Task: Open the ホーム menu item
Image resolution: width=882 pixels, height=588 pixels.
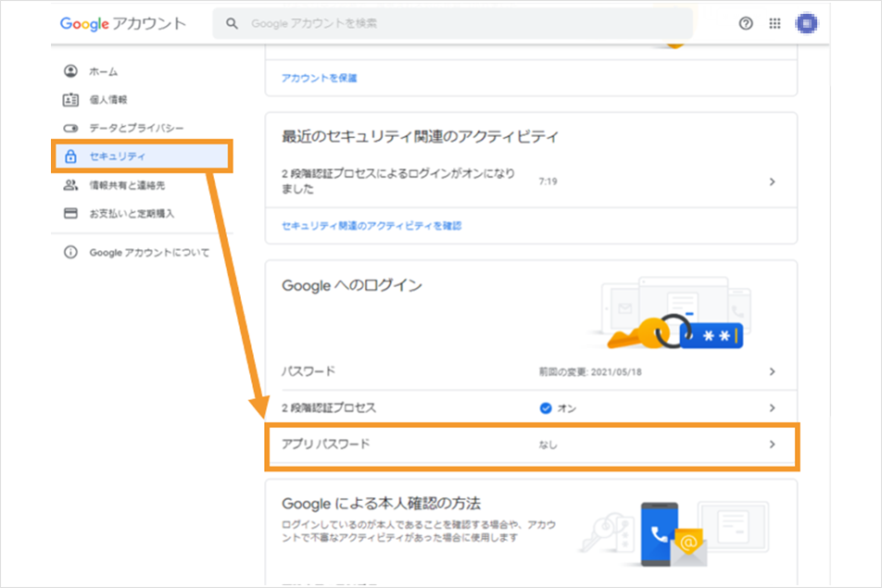Action: (142, 71)
